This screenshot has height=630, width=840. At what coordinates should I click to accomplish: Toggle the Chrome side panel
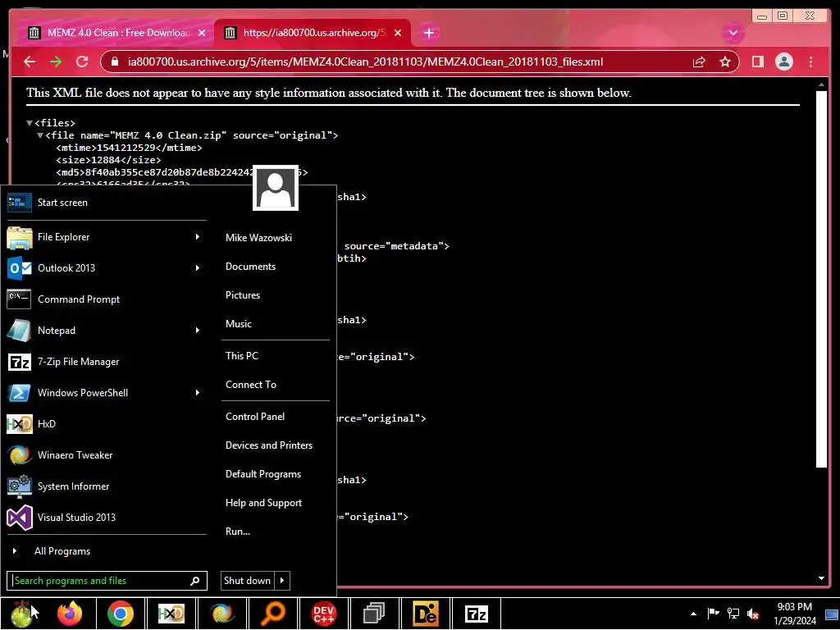[757, 62]
